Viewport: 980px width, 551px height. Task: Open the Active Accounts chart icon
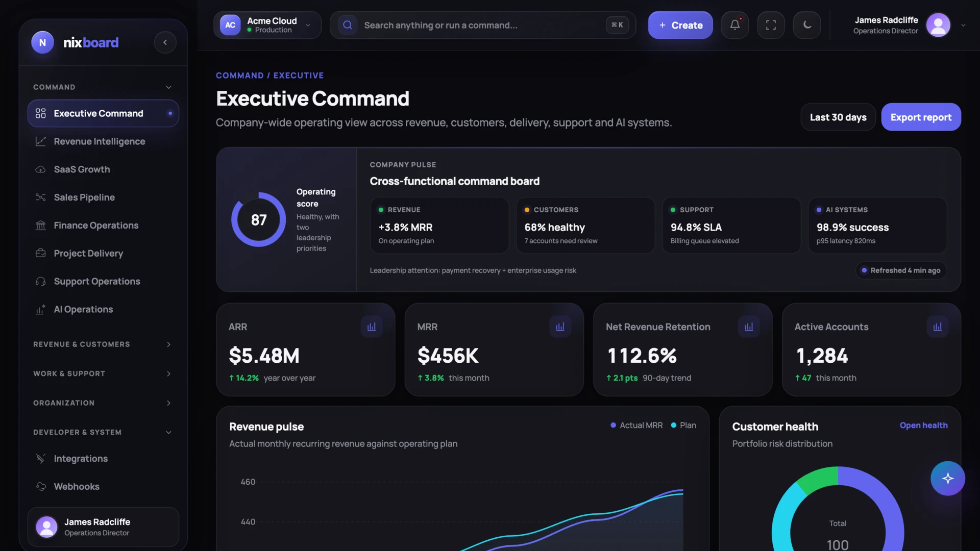coord(937,327)
